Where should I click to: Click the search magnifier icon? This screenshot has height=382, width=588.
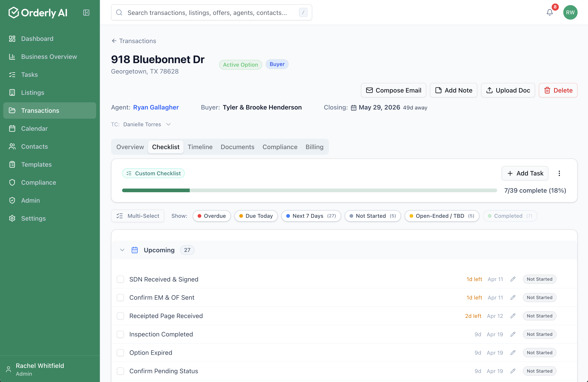(119, 13)
